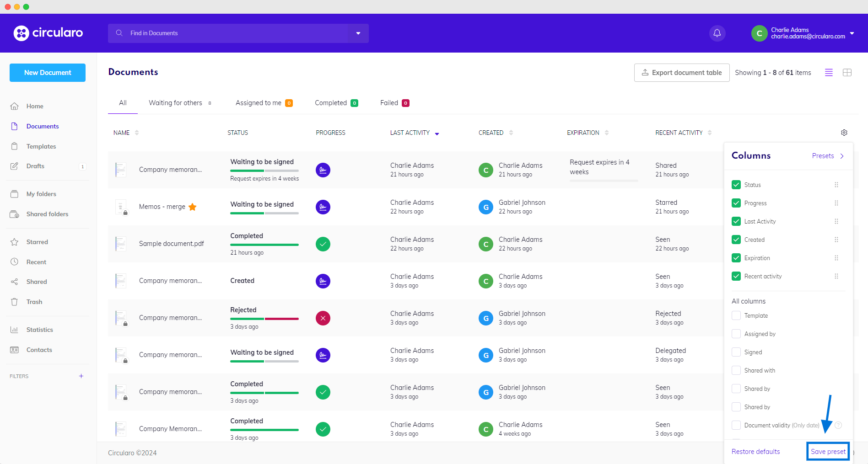Tick the Signed column checkbox
868x464 pixels.
[x=736, y=352]
